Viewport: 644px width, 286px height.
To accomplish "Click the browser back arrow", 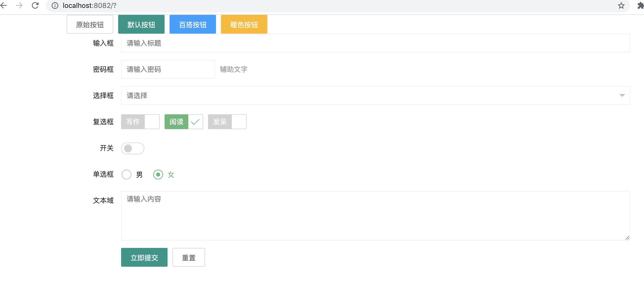I will tap(3, 5).
